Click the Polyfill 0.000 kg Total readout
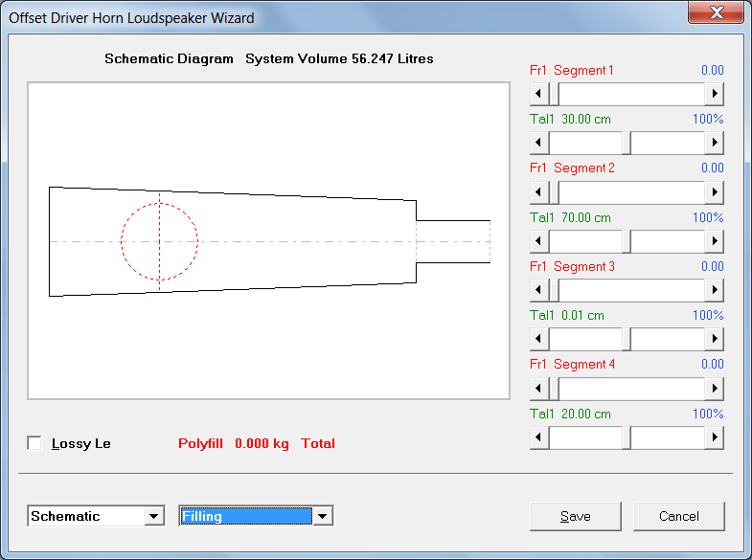The image size is (752, 560). point(257,443)
